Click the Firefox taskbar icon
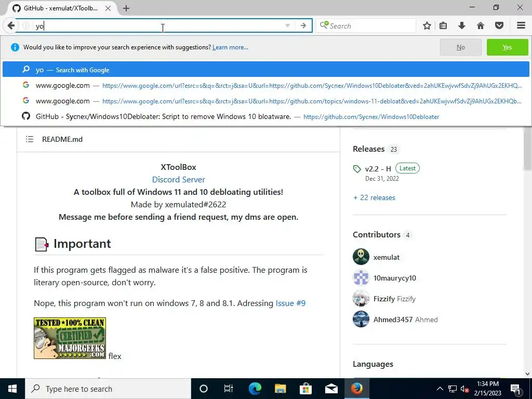Screen dimensions: 532x399 point(356,389)
